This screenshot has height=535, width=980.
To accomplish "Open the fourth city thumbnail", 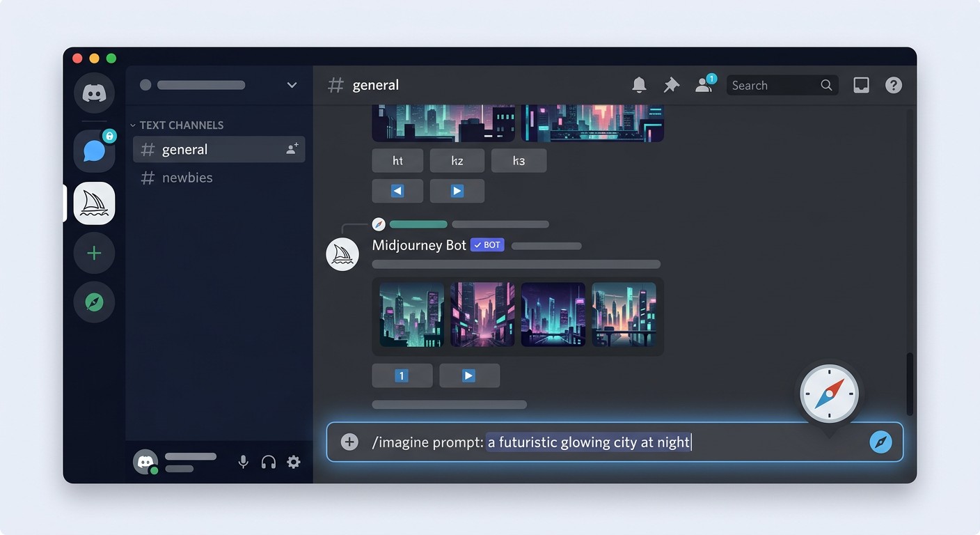I will [624, 314].
